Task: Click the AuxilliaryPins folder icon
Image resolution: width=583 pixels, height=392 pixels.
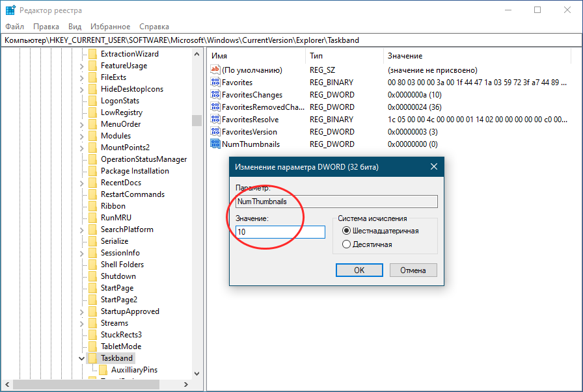Action: (x=103, y=370)
